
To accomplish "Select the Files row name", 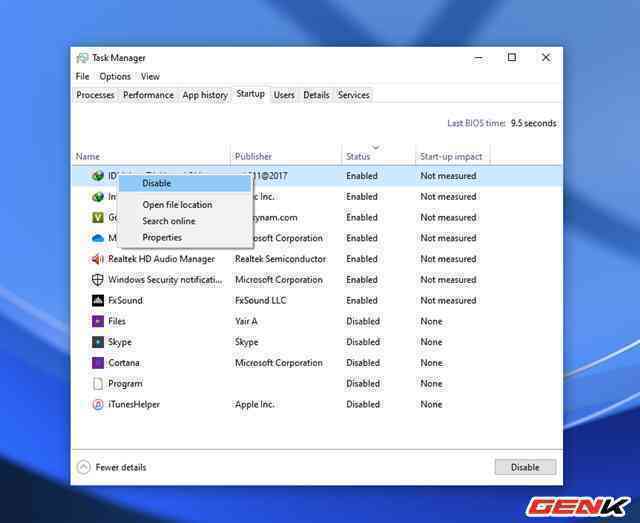I will 117,321.
